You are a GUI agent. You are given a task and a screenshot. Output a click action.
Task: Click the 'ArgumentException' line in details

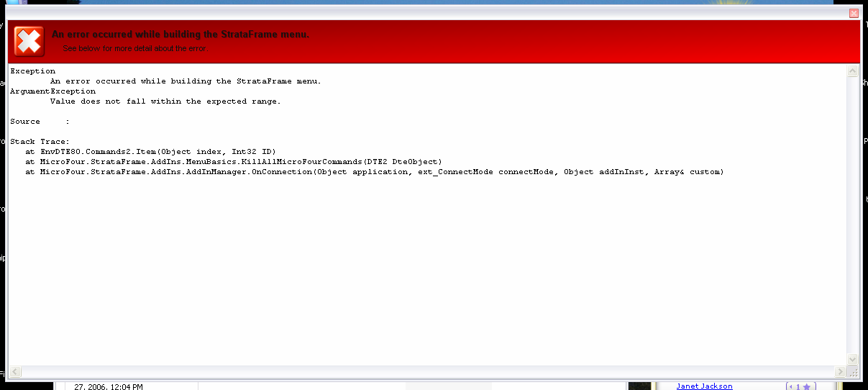(52, 91)
